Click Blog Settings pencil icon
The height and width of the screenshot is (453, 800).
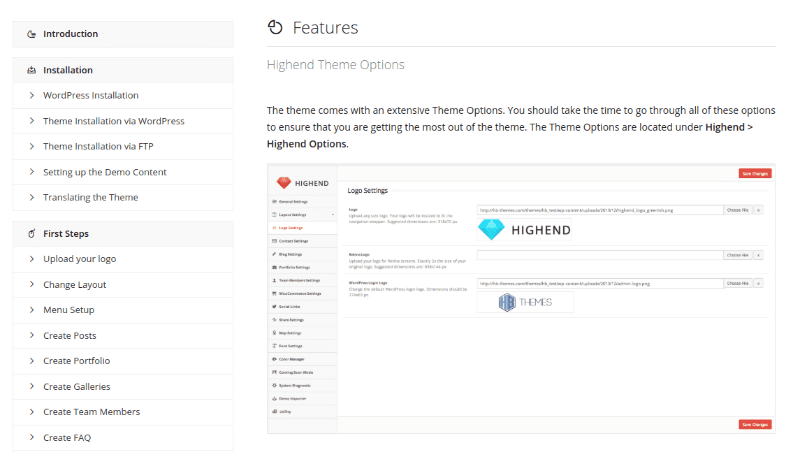coord(274,254)
